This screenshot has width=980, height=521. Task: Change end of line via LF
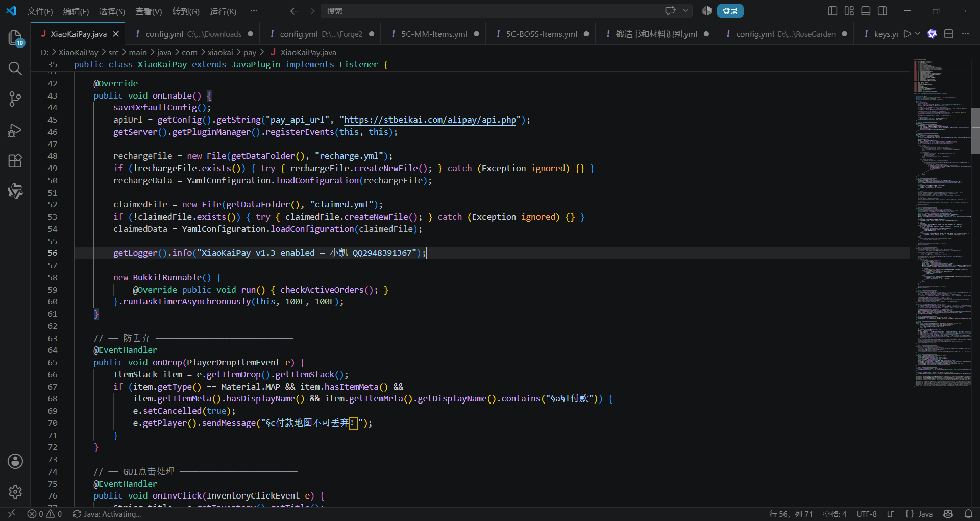coord(890,514)
